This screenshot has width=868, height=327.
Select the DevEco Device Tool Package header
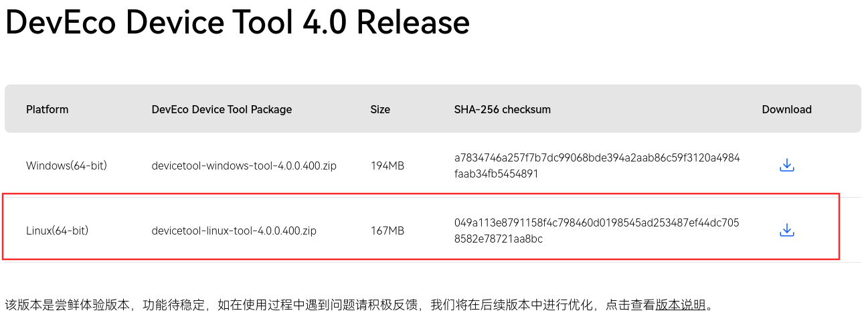222,109
